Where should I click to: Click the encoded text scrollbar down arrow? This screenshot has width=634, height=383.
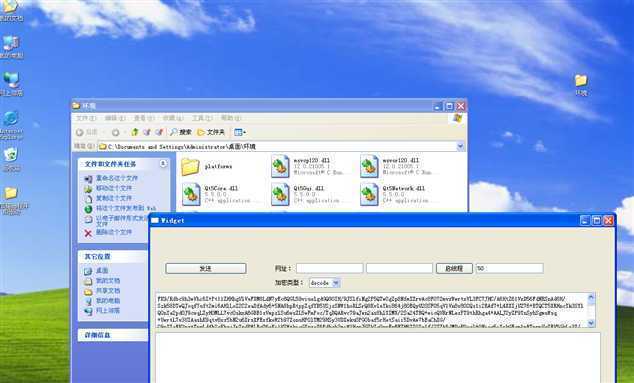591,323
